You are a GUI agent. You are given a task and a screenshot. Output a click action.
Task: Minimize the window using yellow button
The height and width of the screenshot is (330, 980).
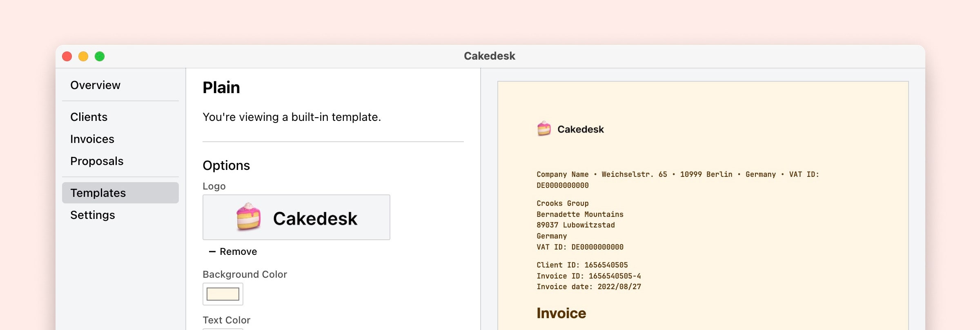coord(83,56)
